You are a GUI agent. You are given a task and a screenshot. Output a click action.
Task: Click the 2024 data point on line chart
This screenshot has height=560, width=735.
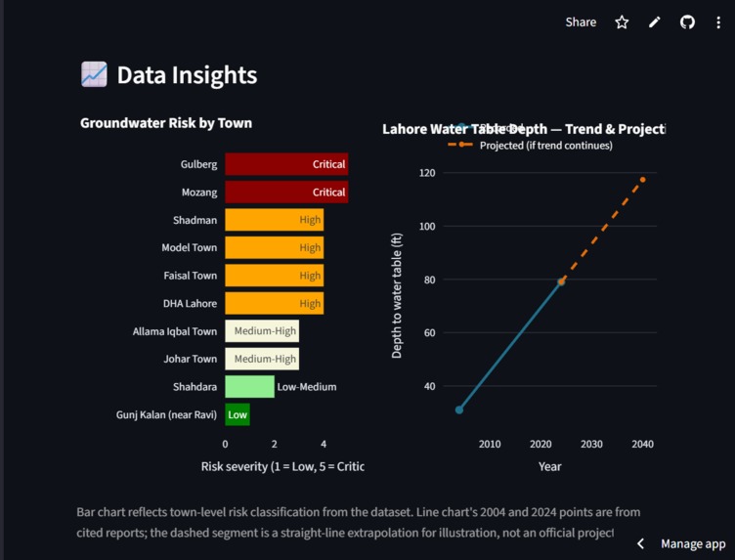point(561,281)
